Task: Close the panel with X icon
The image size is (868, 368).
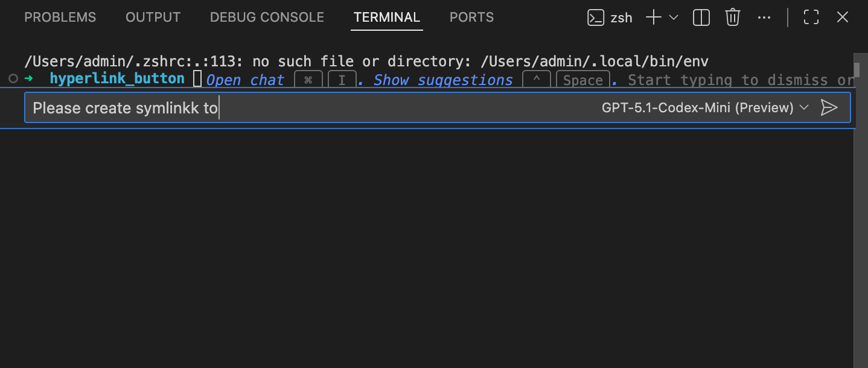Action: coord(843,17)
